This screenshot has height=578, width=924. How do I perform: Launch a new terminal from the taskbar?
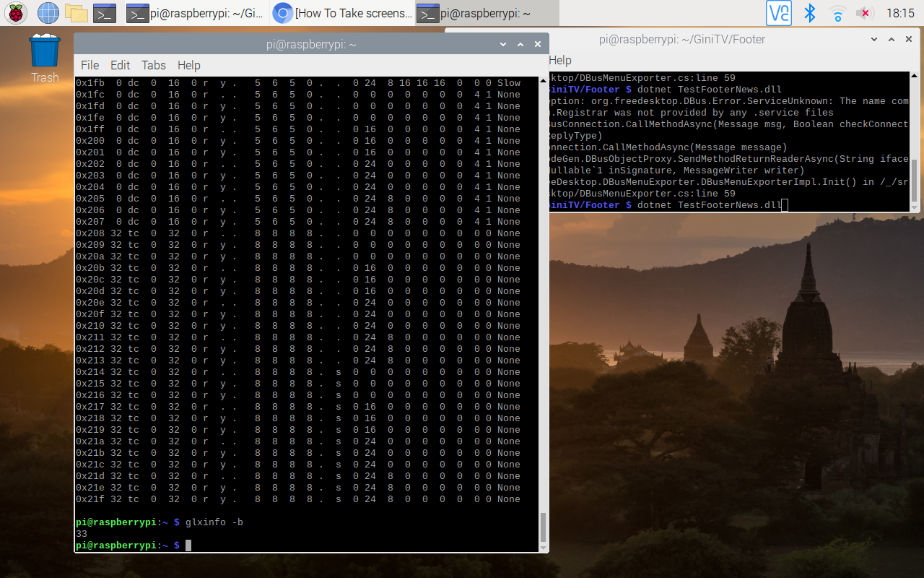103,12
